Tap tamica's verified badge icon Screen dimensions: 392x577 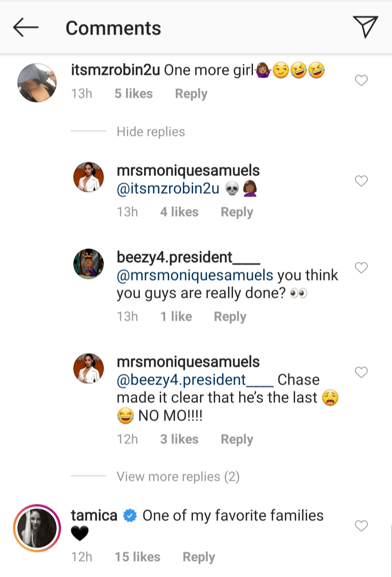[x=130, y=516]
